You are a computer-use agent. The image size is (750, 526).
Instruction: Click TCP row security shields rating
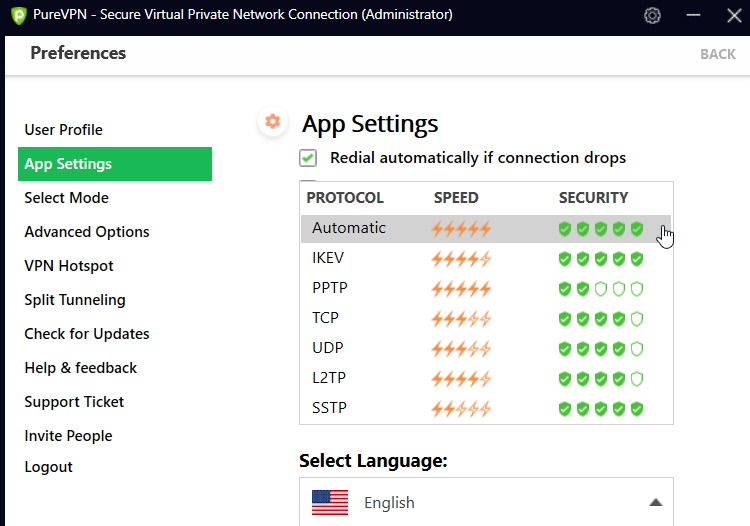click(x=601, y=319)
